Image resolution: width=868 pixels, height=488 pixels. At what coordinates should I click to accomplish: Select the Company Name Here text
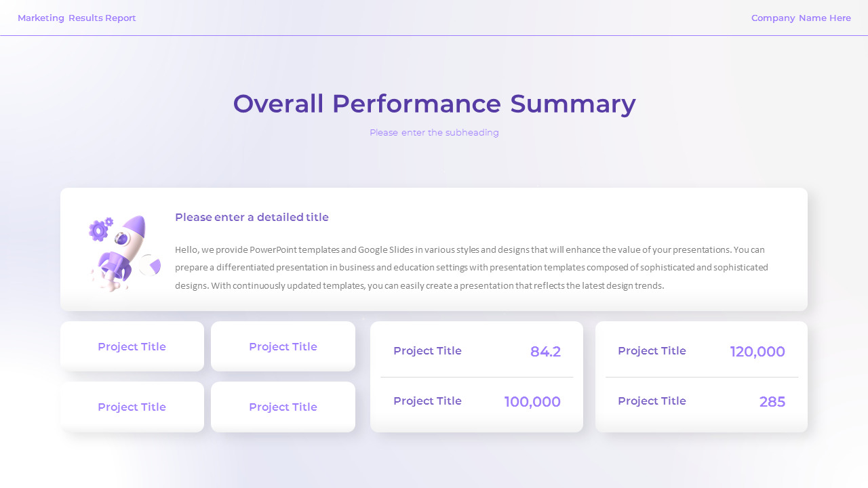[801, 18]
